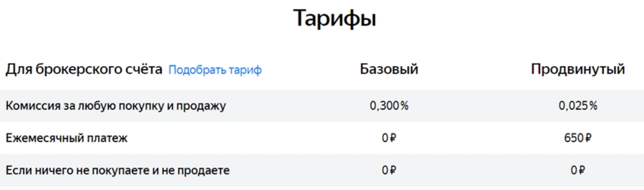Image resolution: width=644 pixels, height=190 pixels.
Task: Click the "Если ничего не покупаете и не продаете" label
Action: click(117, 170)
